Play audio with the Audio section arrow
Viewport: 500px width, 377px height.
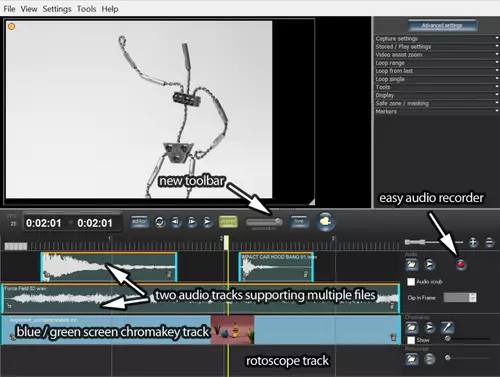[430, 265]
